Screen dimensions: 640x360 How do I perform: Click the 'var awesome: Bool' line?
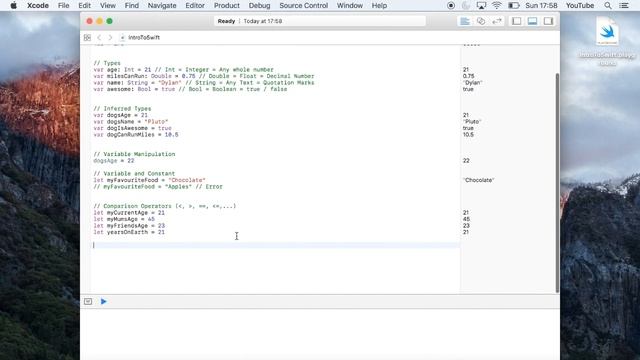click(190, 89)
